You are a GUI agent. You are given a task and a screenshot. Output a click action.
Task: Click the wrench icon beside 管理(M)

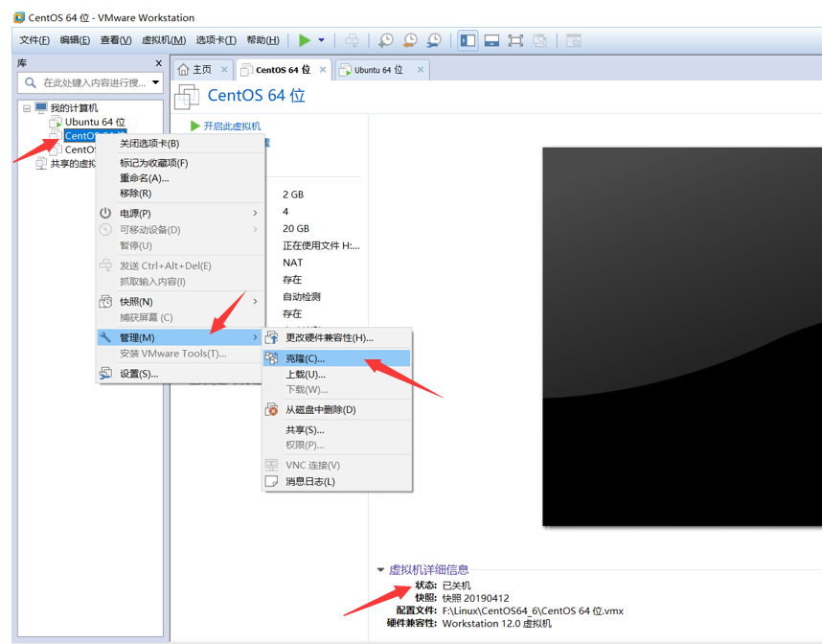tap(105, 337)
